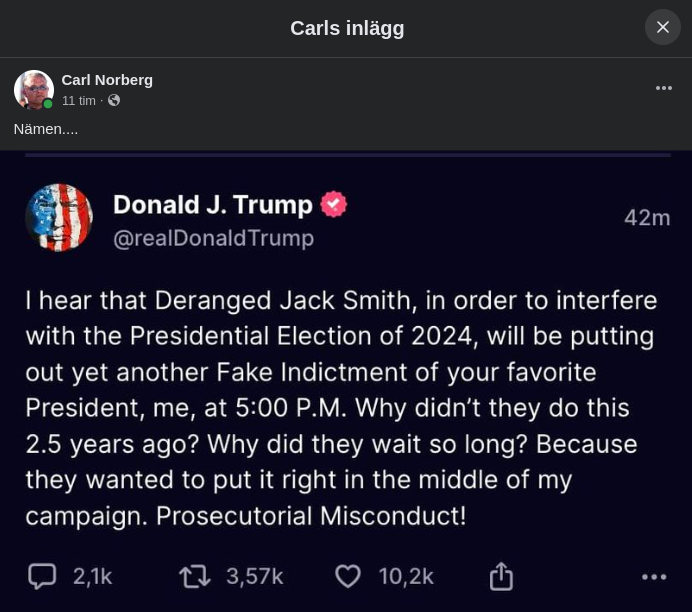Toggle the heart like icon
The width and height of the screenshot is (692, 612).
pos(347,576)
